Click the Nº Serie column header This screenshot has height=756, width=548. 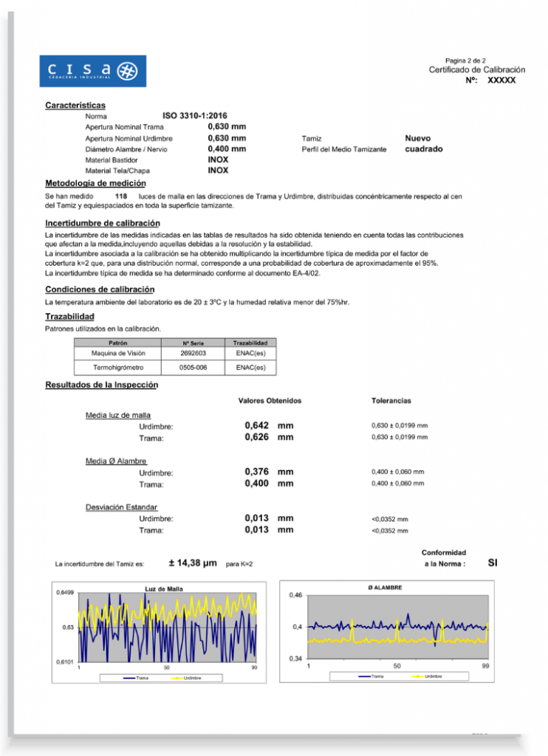(193, 343)
